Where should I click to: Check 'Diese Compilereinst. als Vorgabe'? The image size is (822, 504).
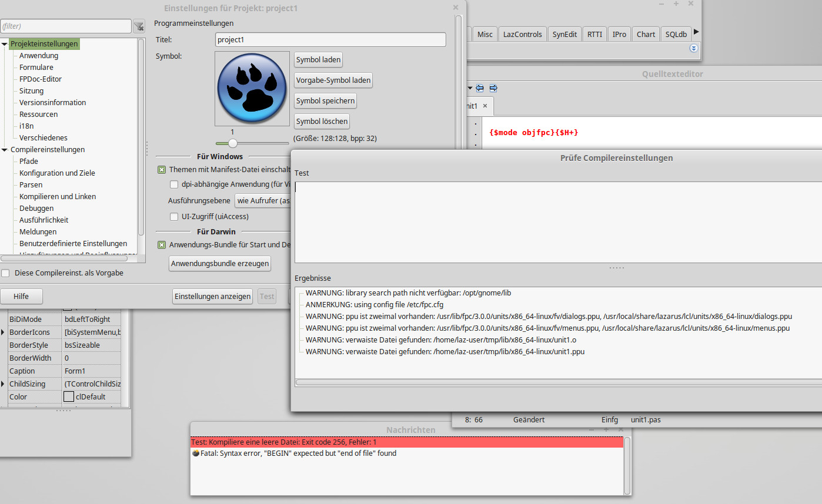coord(5,273)
